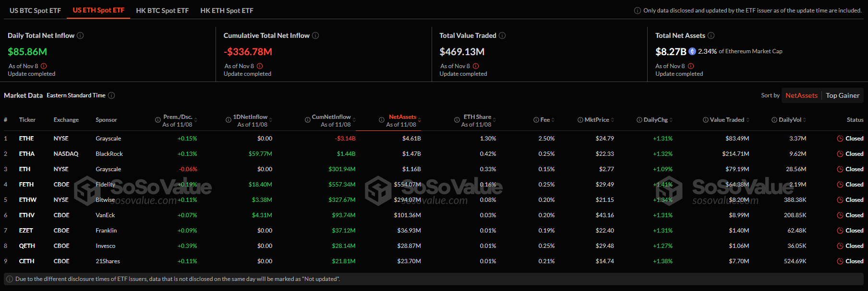Click info icon before DailyChg column

point(639,120)
